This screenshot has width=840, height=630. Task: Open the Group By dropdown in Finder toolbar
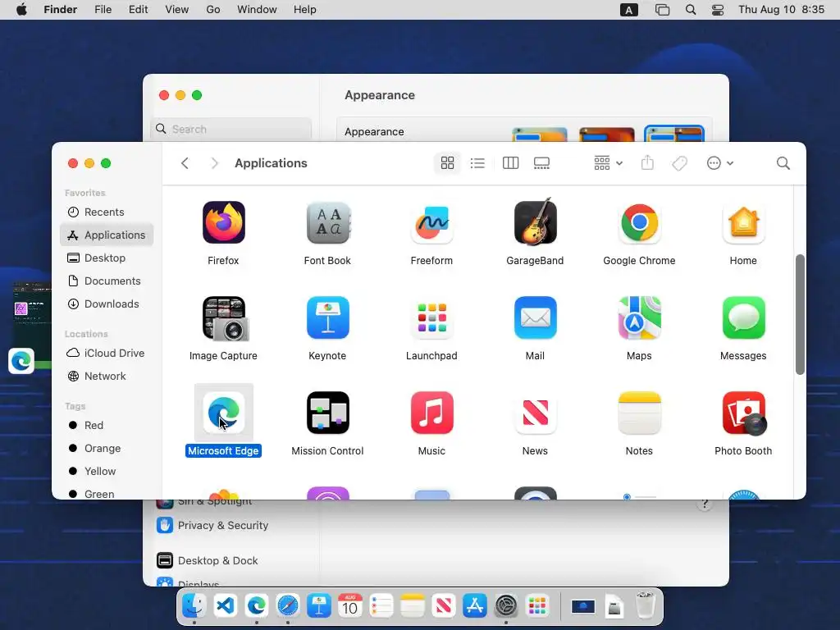pyautogui.click(x=608, y=163)
